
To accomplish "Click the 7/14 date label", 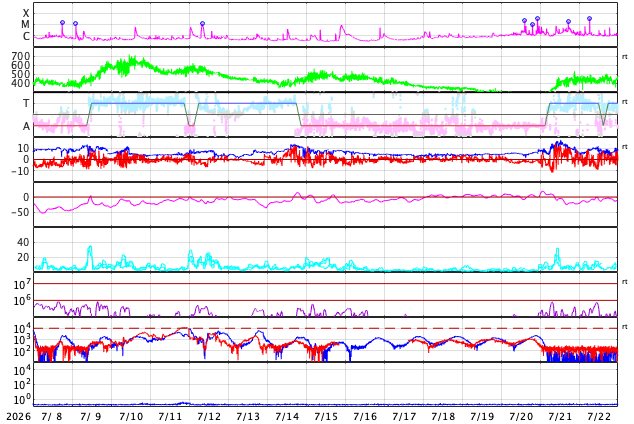I will [x=287, y=417].
